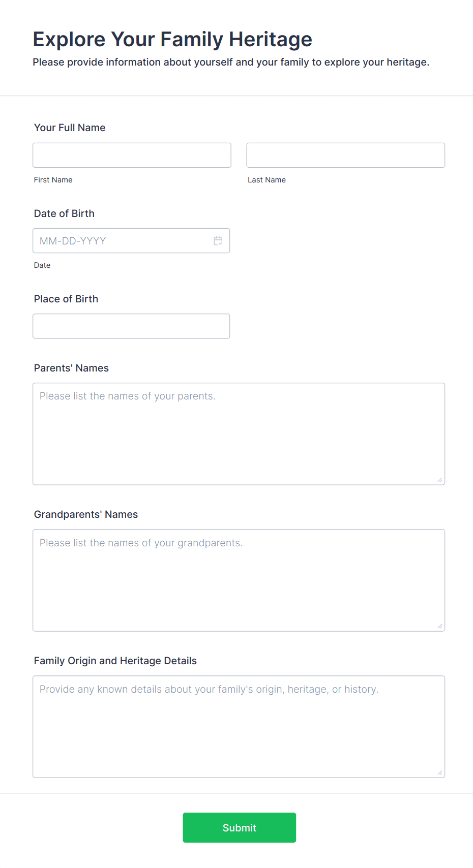Click the "Your Full Name" label
This screenshot has height=868, width=473.
pyautogui.click(x=70, y=128)
